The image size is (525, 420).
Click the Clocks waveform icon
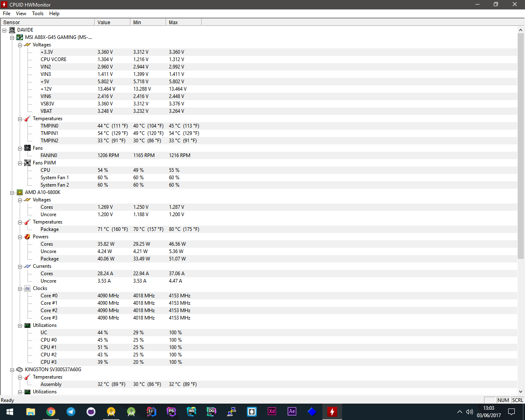[27, 288]
